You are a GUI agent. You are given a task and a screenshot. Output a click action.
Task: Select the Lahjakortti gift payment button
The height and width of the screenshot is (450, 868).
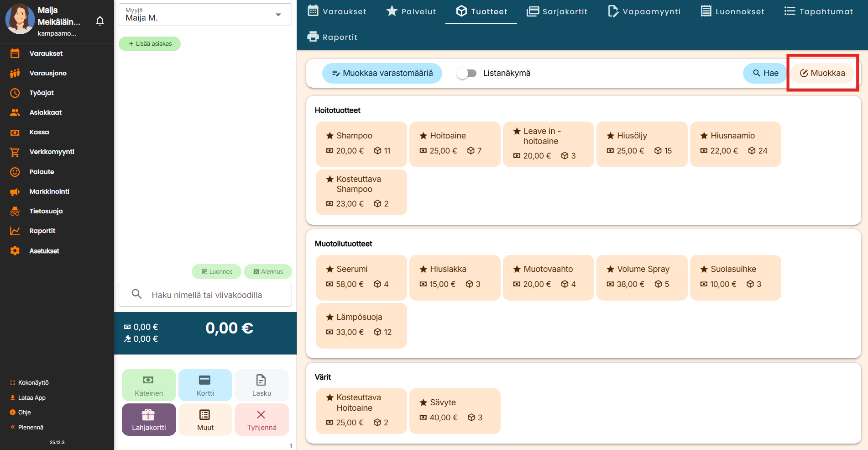[149, 419]
